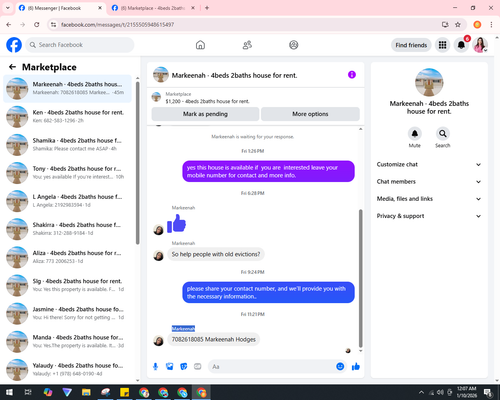Choose a GIF icon
This screenshot has width=500, height=400.
[x=198, y=367]
